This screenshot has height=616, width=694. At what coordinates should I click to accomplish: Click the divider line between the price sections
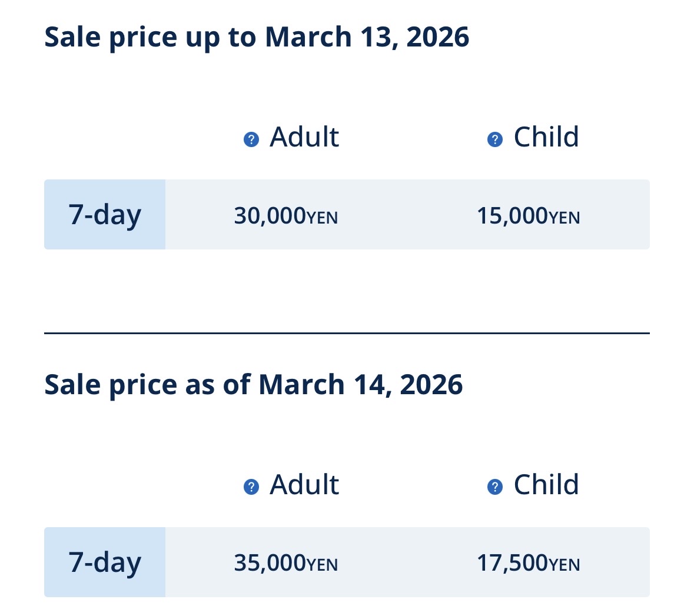click(x=347, y=333)
